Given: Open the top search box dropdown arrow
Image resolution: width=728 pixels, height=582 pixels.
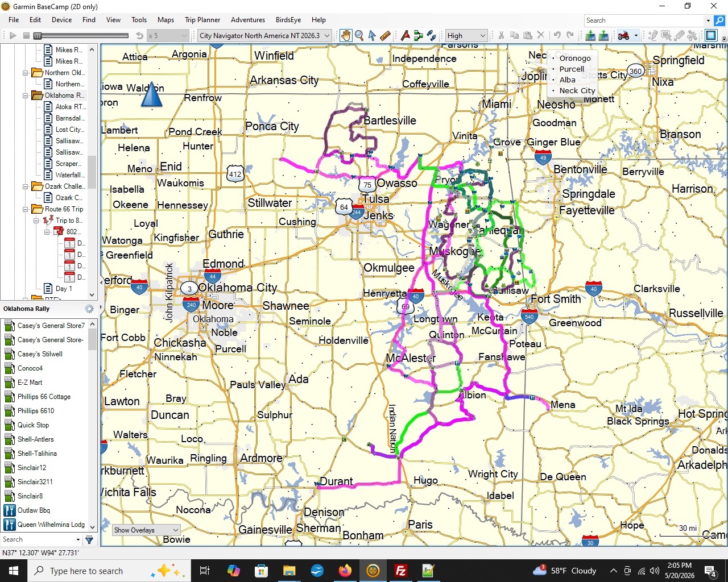Looking at the screenshot, I should coord(708,20).
